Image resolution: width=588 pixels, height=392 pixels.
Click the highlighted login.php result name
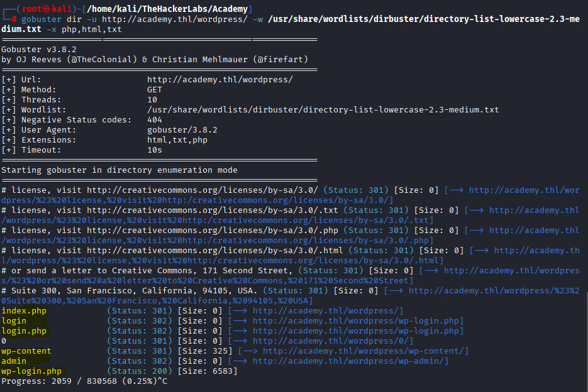pyautogui.click(x=24, y=331)
